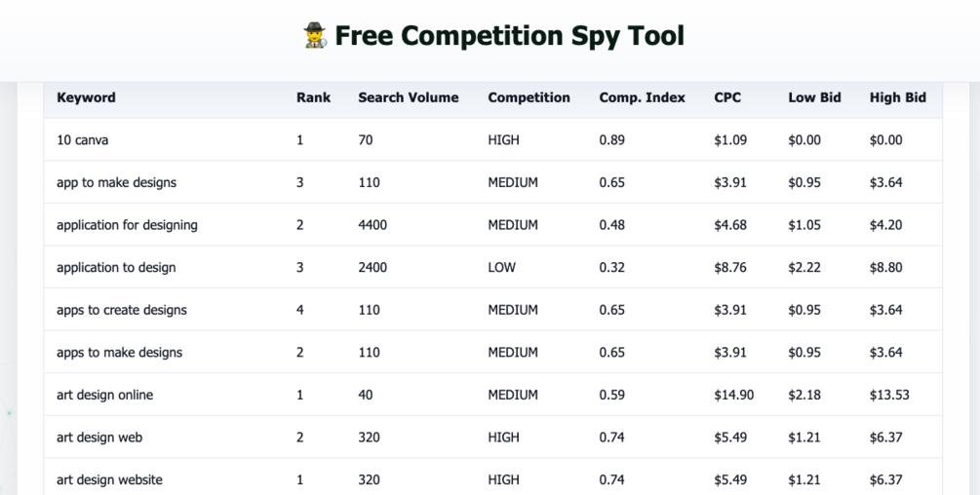Click the "apps to create designs" keyword
The height and width of the screenshot is (495, 980).
click(x=121, y=310)
